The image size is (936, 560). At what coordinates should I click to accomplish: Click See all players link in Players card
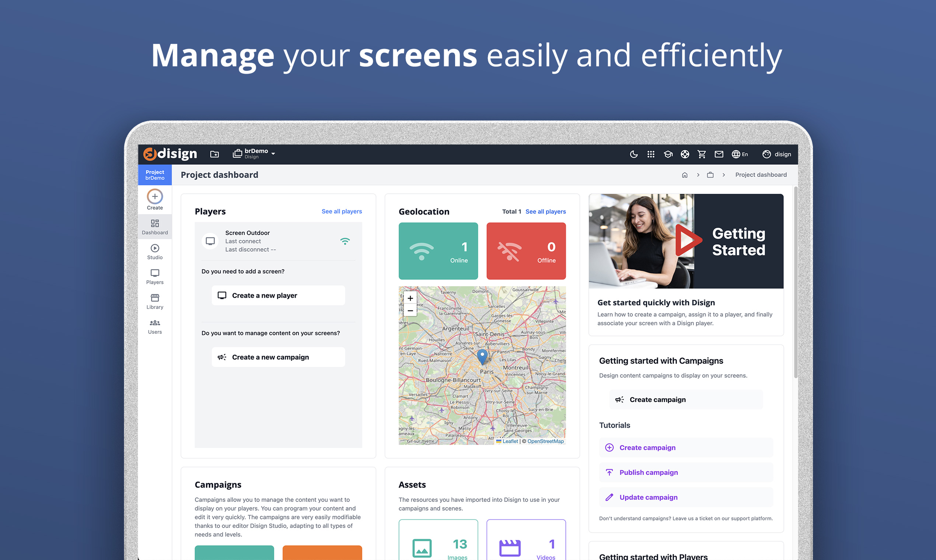[342, 211]
